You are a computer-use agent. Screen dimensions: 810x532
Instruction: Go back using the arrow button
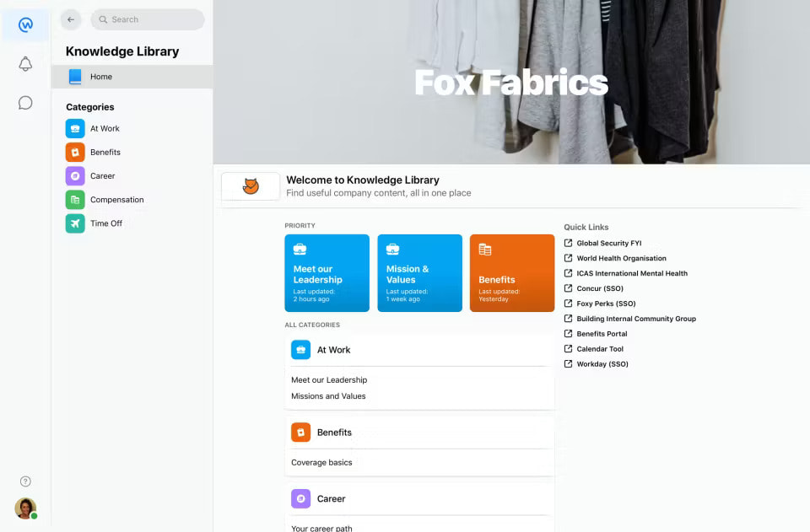pos(70,19)
